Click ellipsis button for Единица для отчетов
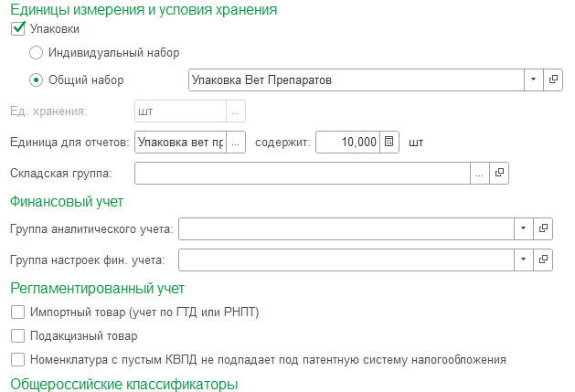Screen dimensions: 575x392 236,142
